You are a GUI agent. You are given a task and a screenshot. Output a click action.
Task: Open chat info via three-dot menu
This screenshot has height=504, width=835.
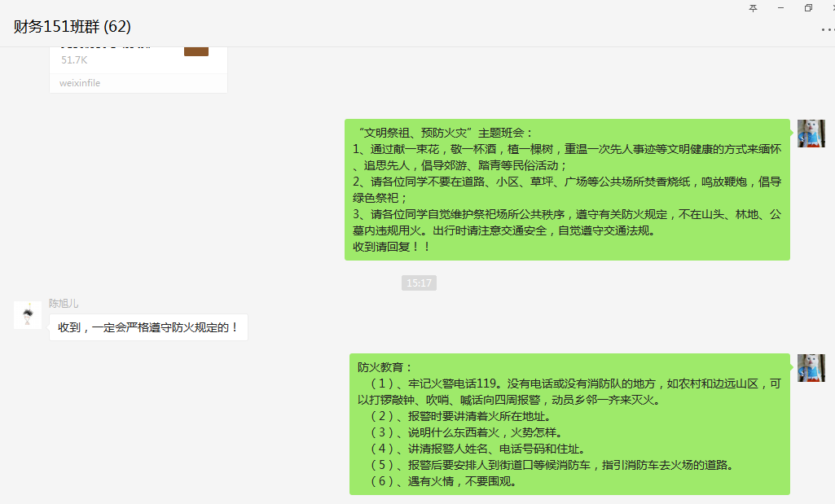[826, 29]
